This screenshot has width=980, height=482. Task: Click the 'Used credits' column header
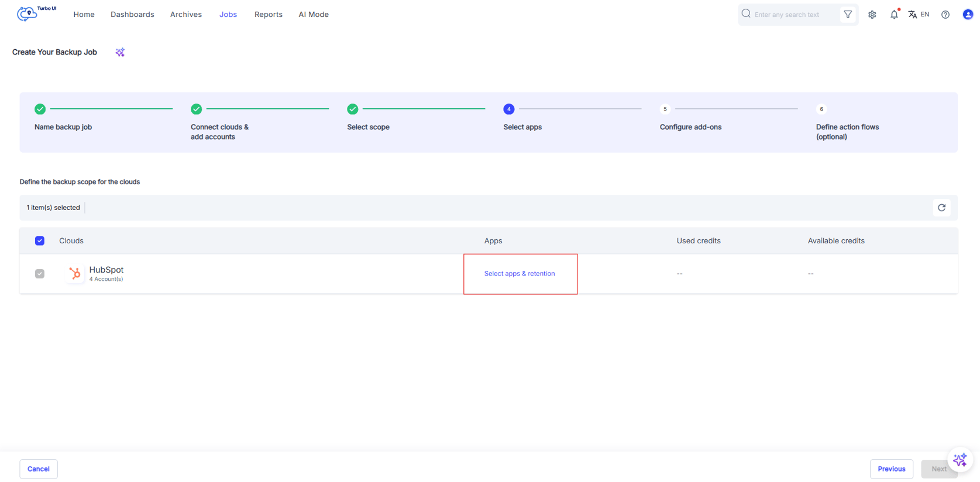(x=699, y=241)
